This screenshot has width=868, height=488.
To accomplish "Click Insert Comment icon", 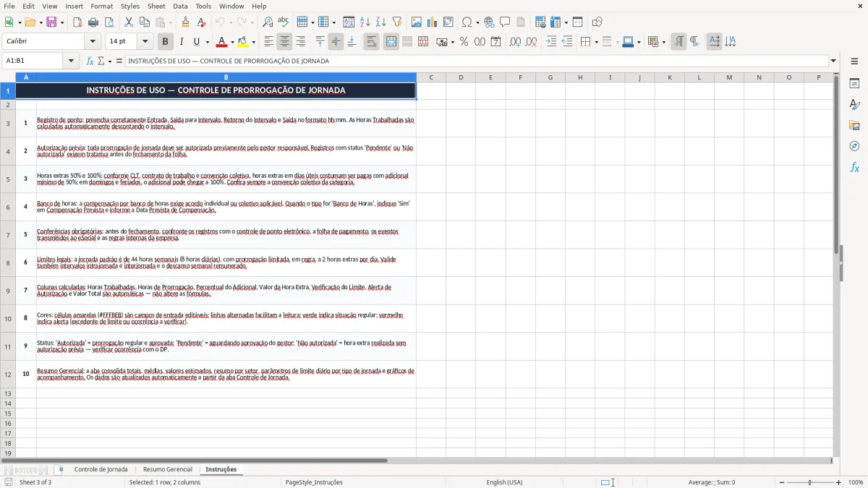I will coord(505,22).
